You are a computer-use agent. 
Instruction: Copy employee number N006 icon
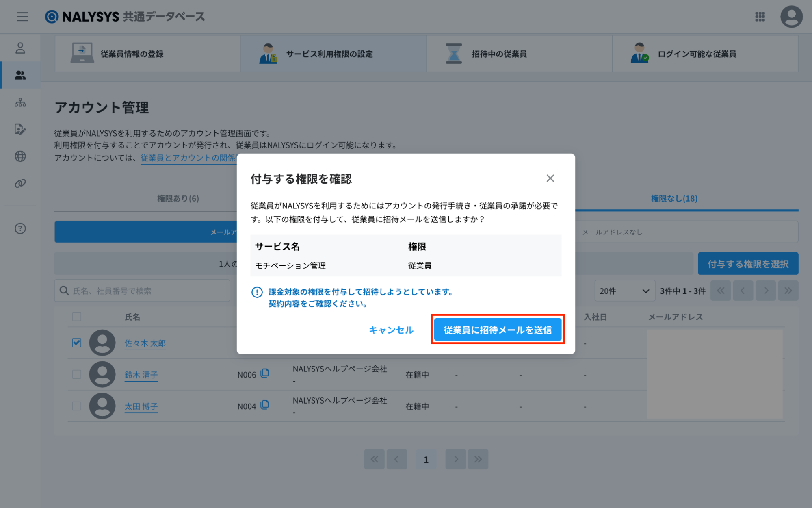[x=265, y=373]
